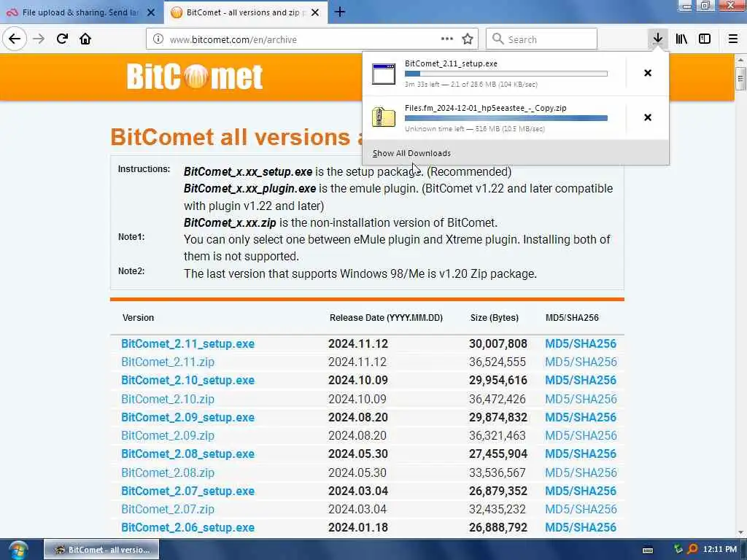Click the Size (Bytes) column header

click(494, 318)
